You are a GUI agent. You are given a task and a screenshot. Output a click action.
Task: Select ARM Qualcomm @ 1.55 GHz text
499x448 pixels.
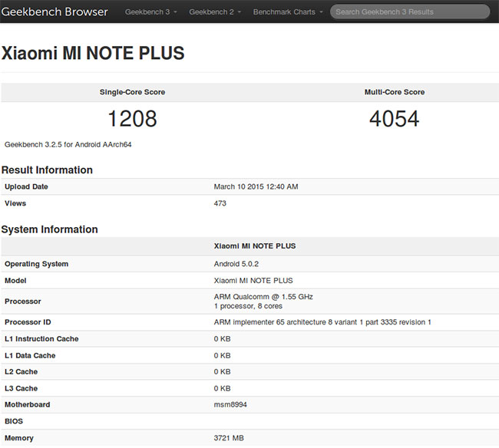tap(263, 297)
